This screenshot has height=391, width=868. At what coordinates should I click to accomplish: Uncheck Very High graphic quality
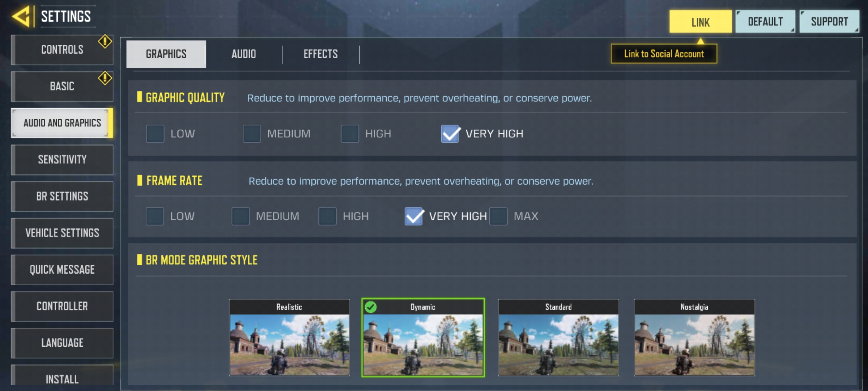450,134
